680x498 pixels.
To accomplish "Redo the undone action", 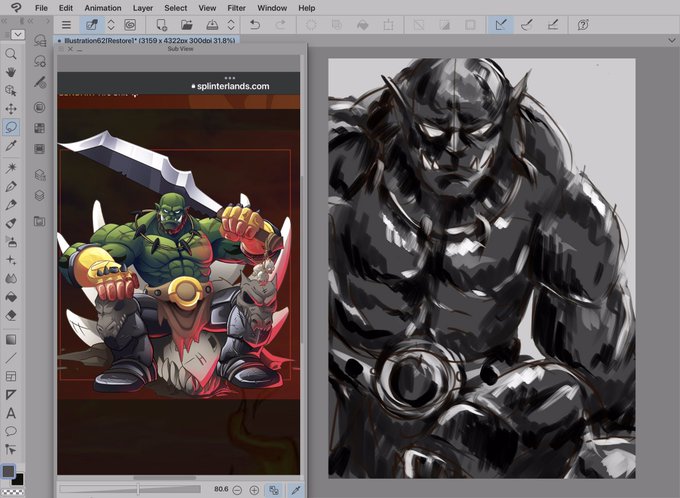I will click(x=281, y=25).
